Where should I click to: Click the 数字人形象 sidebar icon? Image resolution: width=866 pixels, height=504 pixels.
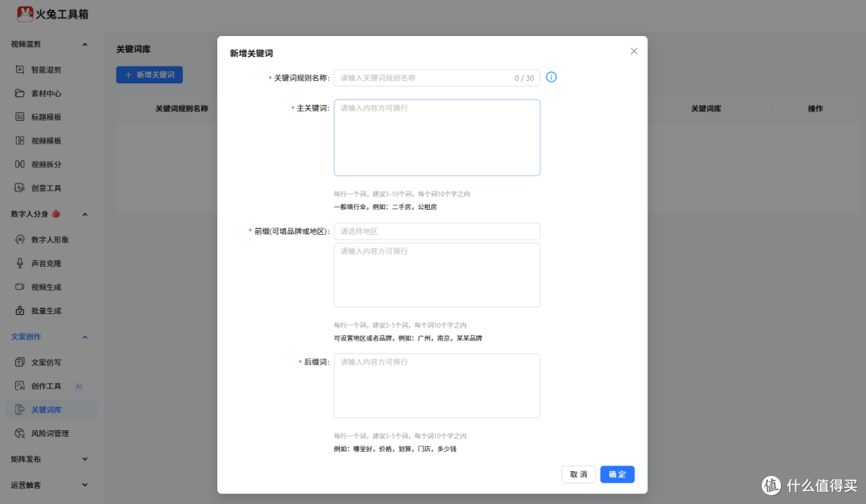(20, 240)
